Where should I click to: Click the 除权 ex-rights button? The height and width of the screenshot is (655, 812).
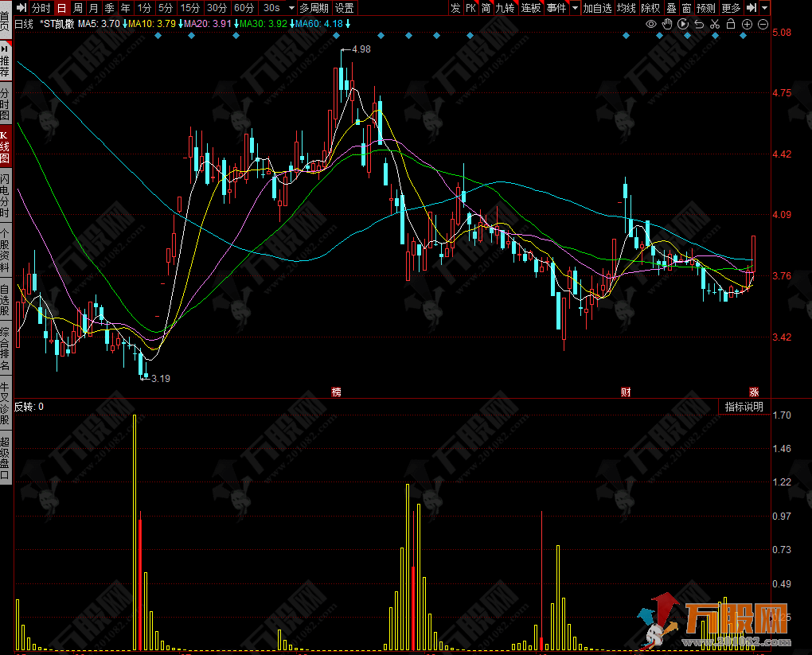[x=650, y=8]
